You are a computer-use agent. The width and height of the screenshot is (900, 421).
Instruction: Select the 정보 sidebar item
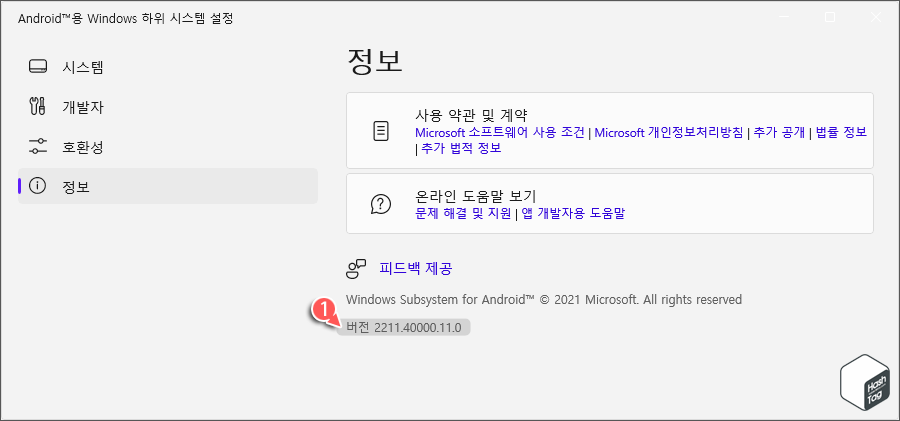168,186
